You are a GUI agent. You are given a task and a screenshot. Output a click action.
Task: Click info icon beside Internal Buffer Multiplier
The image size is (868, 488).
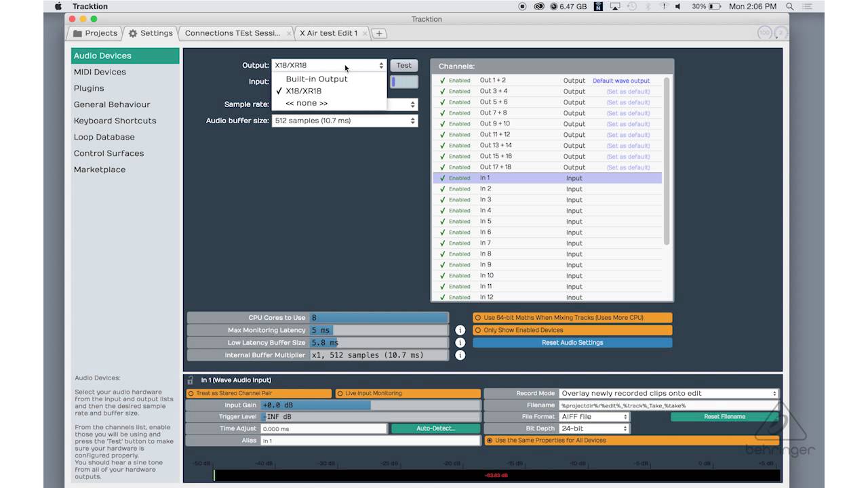point(460,354)
